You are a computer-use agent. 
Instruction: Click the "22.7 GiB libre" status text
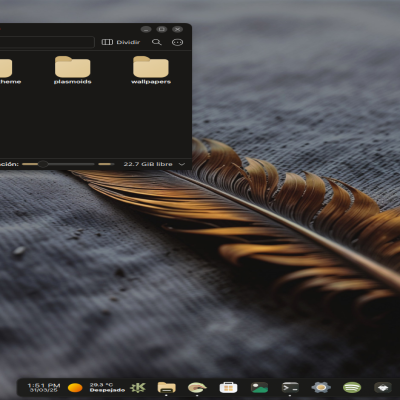(148, 164)
